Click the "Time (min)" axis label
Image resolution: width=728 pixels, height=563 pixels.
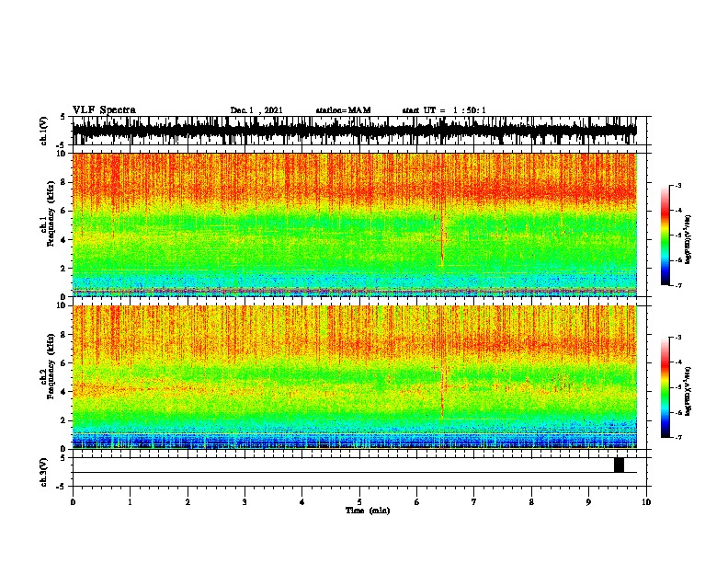(x=368, y=511)
